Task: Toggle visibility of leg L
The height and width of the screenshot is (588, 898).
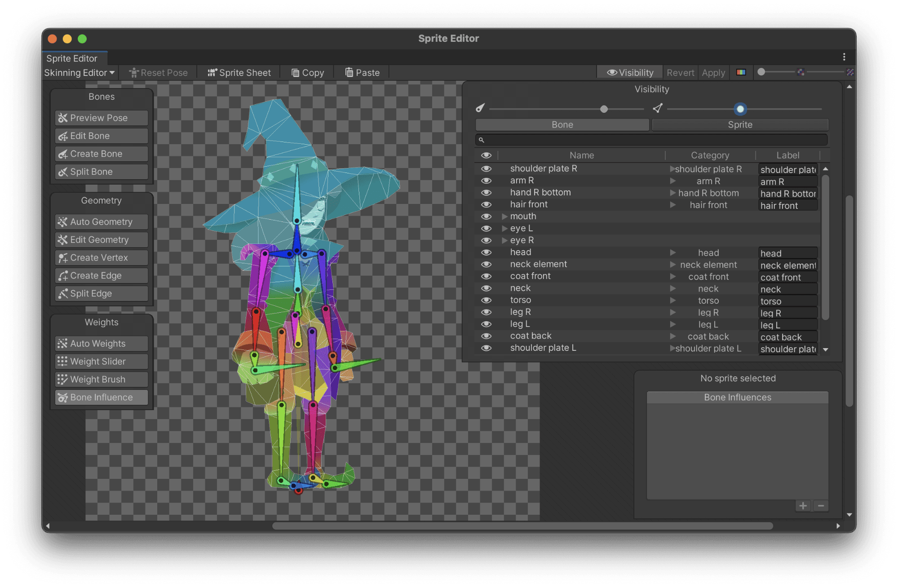Action: [486, 324]
